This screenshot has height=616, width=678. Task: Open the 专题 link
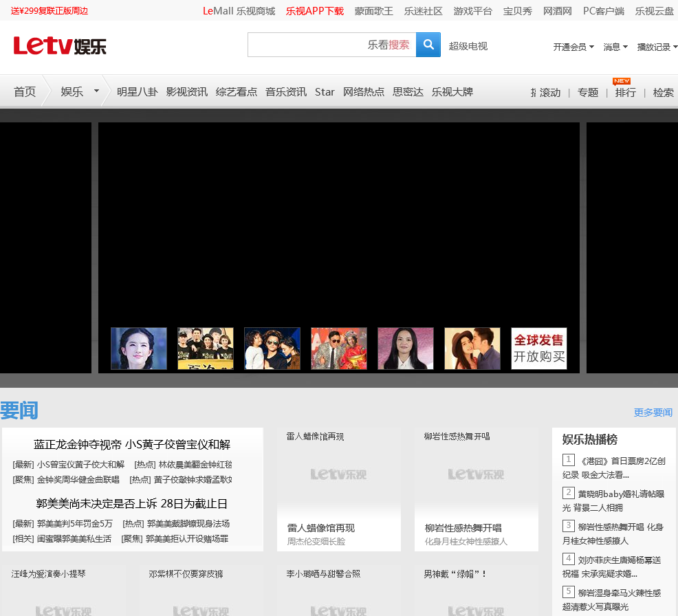588,93
